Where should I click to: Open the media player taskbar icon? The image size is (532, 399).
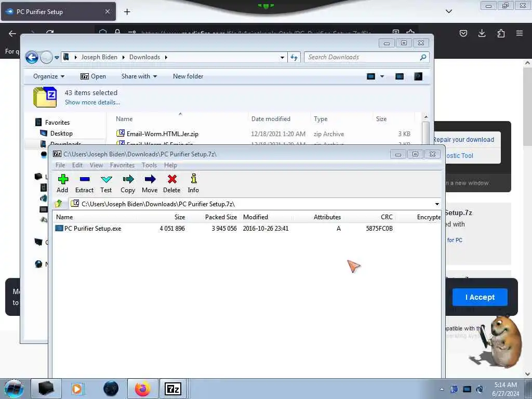77,389
